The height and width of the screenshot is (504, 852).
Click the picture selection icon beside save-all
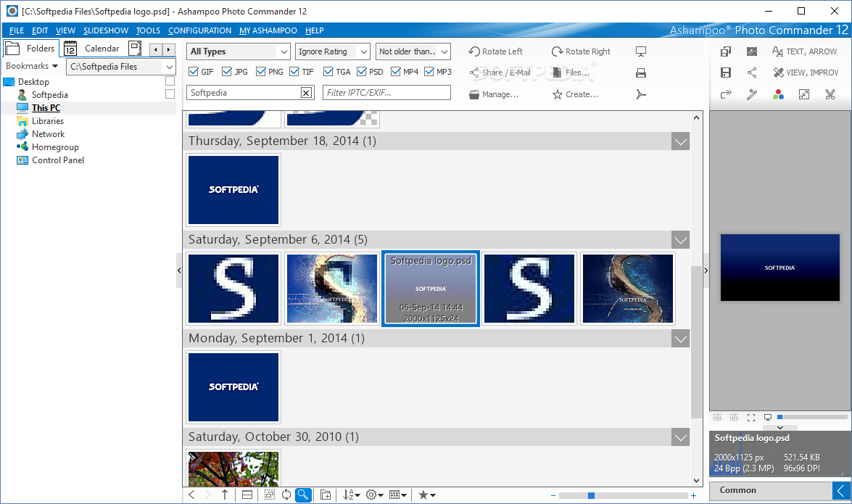[752, 51]
